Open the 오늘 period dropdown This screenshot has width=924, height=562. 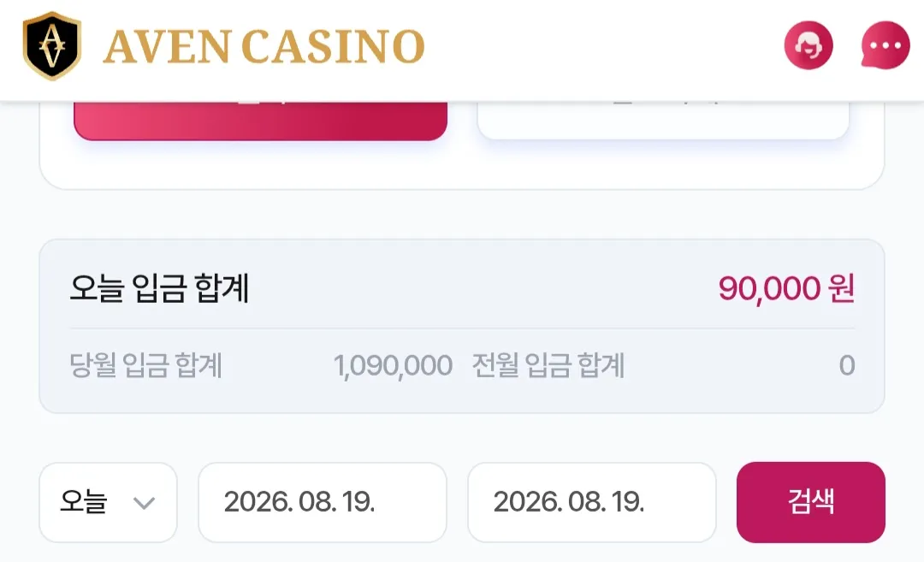tap(108, 502)
